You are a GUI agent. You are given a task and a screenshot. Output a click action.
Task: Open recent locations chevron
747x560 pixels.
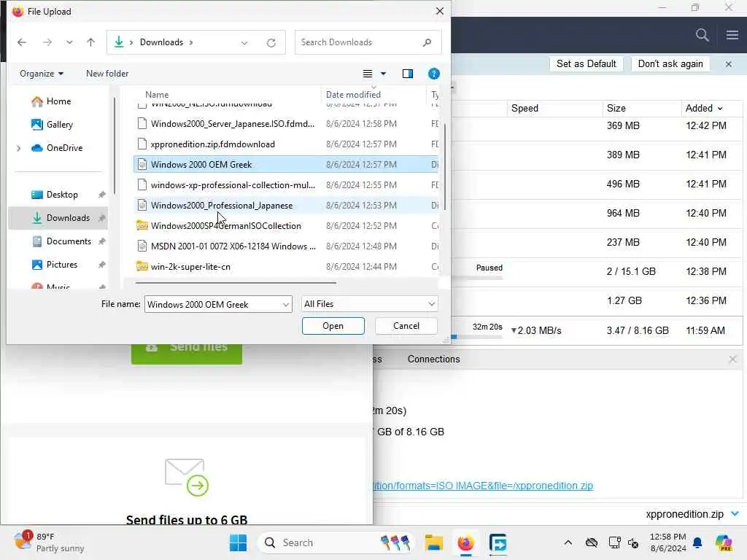tap(69, 42)
